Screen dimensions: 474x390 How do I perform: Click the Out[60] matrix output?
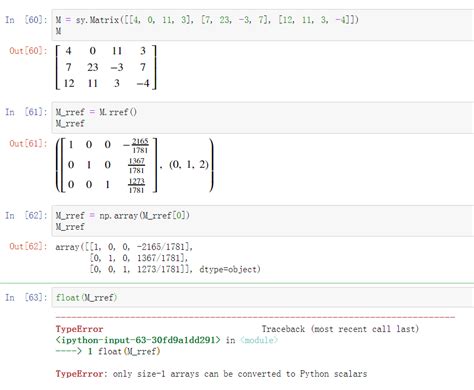click(x=106, y=67)
